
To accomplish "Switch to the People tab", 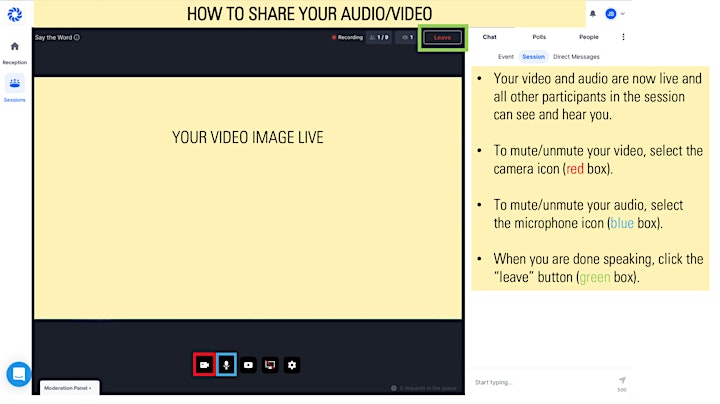I will tap(589, 37).
